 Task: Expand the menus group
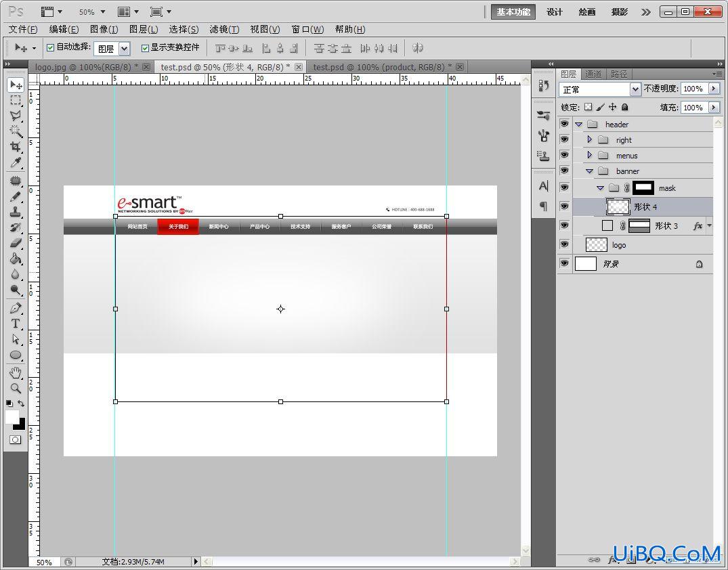pos(590,155)
